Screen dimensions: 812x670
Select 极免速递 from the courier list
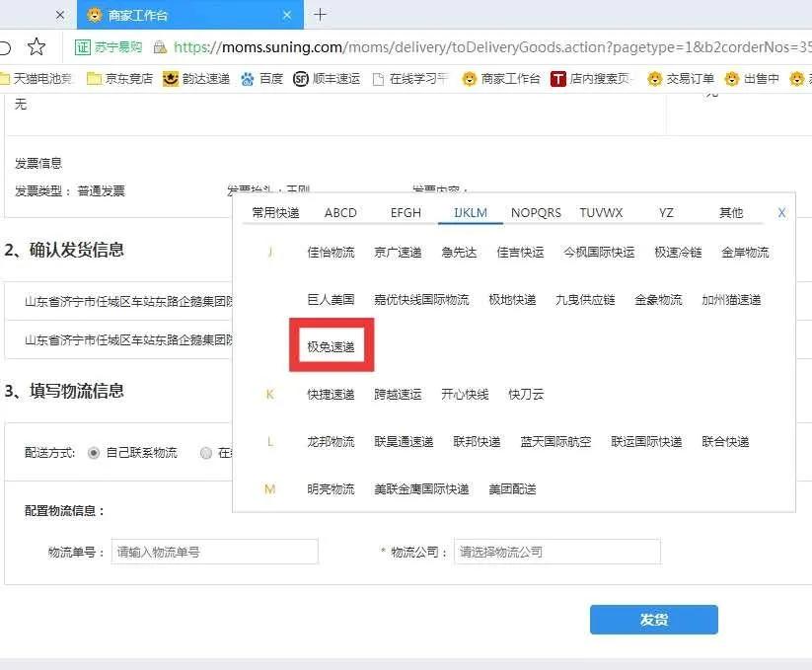pos(331,343)
